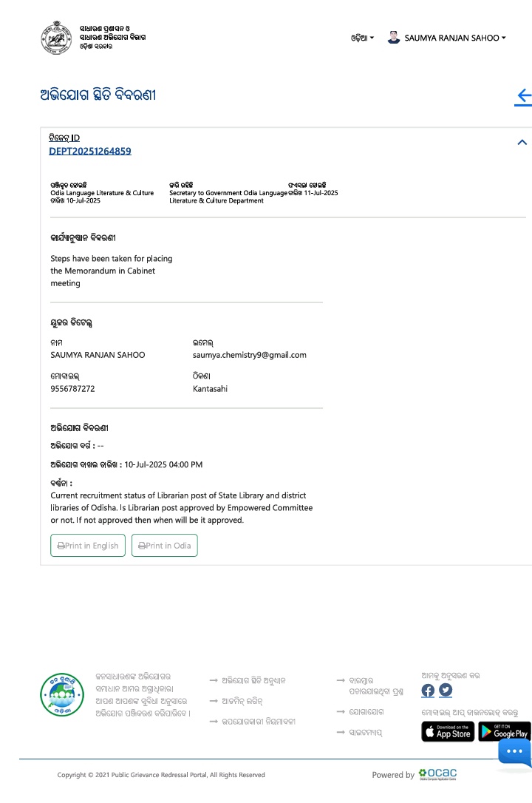The height and width of the screenshot is (803, 532).
Task: Open footer link ଉପଯୋଗକାରୀ ନିୟମାବଳୀ
Action: pos(259,722)
